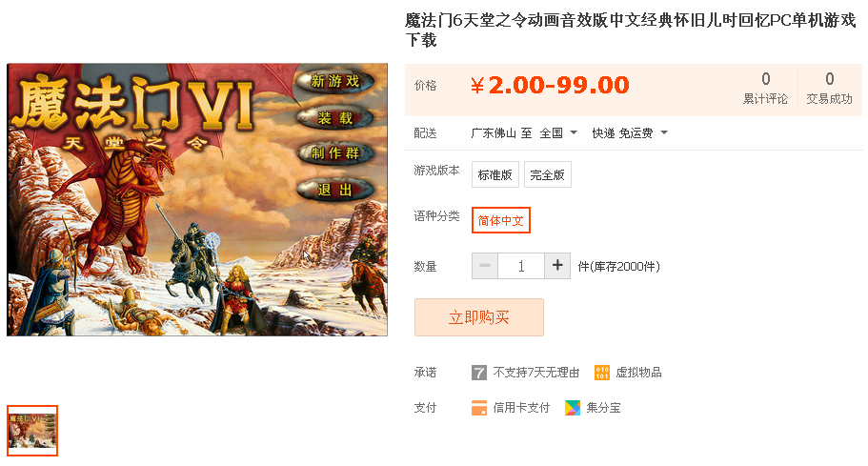Click the quantity input field

pyautogui.click(x=521, y=266)
